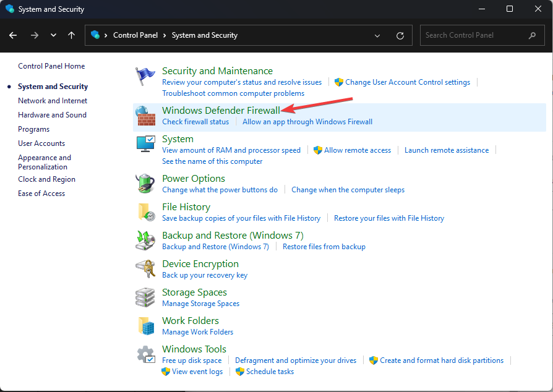Viewport: 553px width, 392px height.
Task: Expand the chevron after Control Panel breadcrumb
Action: coord(165,36)
